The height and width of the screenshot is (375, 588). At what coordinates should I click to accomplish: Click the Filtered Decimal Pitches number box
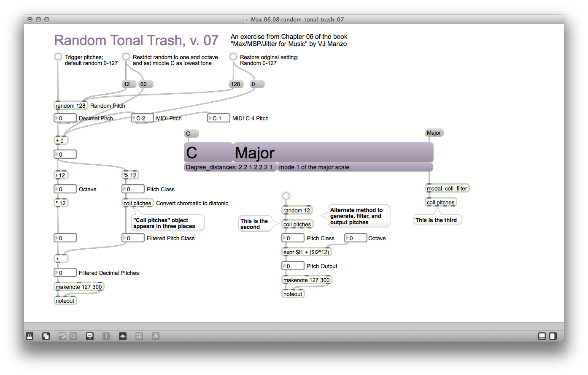click(x=65, y=273)
